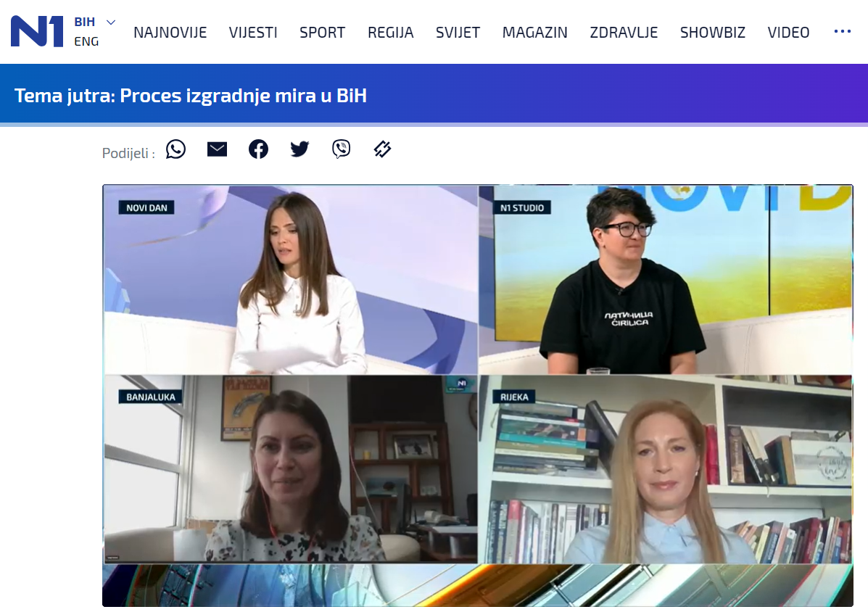Open the SVIJET section

click(458, 32)
